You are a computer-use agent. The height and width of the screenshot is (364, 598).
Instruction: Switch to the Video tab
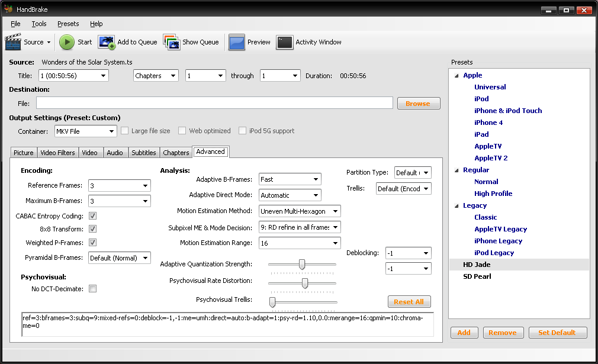(x=89, y=153)
